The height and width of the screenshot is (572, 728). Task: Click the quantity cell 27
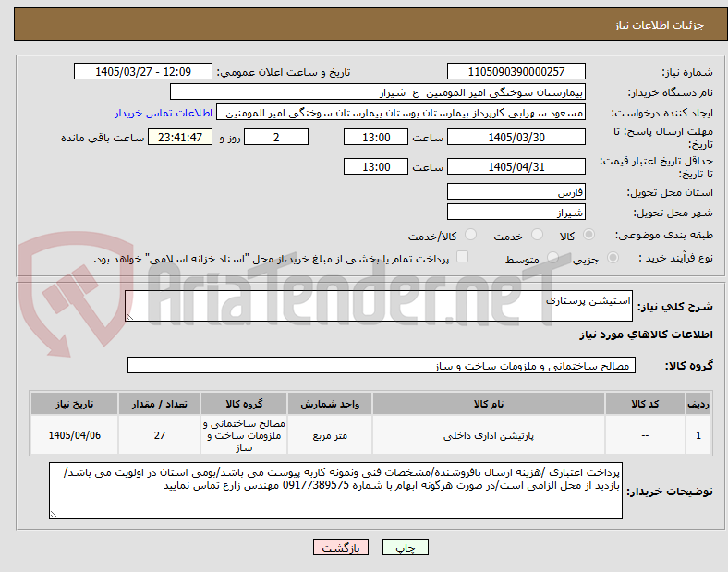point(159,435)
